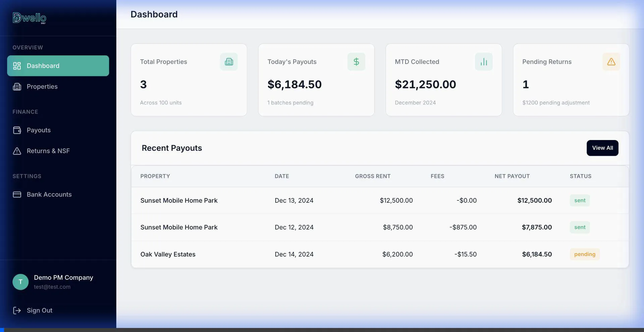The height and width of the screenshot is (332, 644).
Task: Click the PROPERTY column header
Action: pyautogui.click(x=155, y=176)
